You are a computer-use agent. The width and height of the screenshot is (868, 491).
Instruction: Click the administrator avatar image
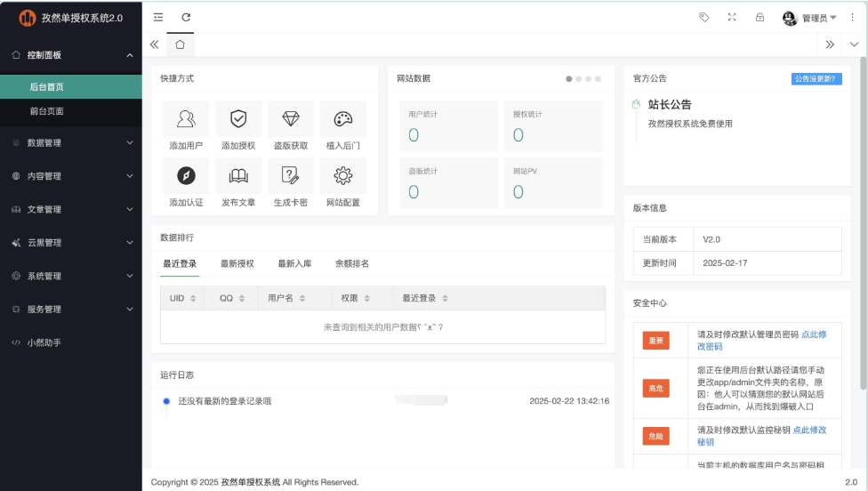[x=790, y=18]
